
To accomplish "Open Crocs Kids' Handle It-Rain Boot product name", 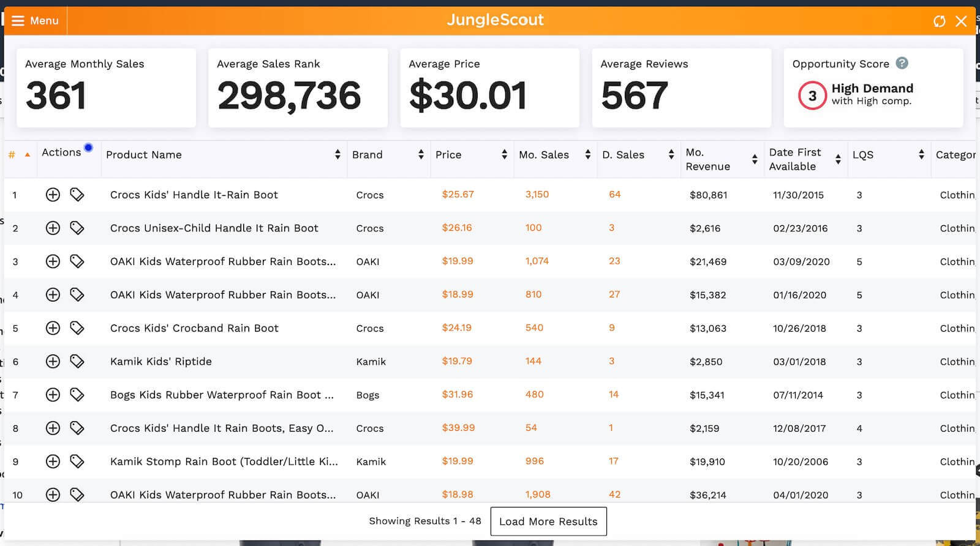I will point(194,195).
